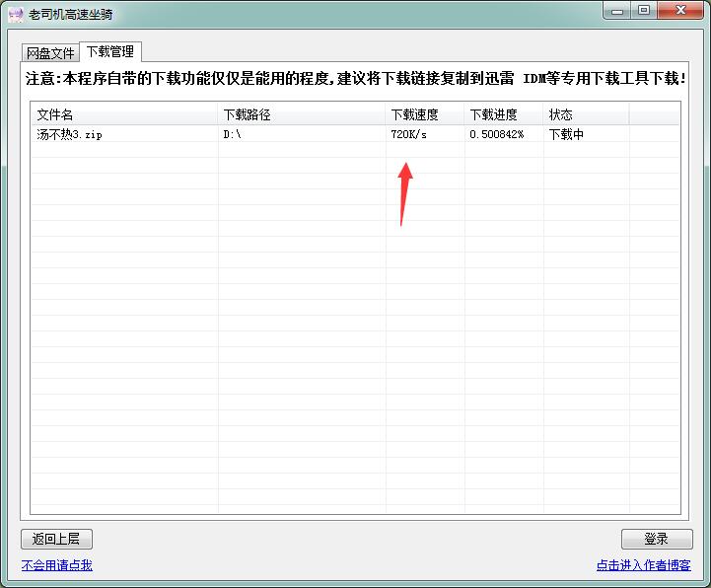This screenshot has width=711, height=588.
Task: Click the 登录 button
Action: point(656,539)
